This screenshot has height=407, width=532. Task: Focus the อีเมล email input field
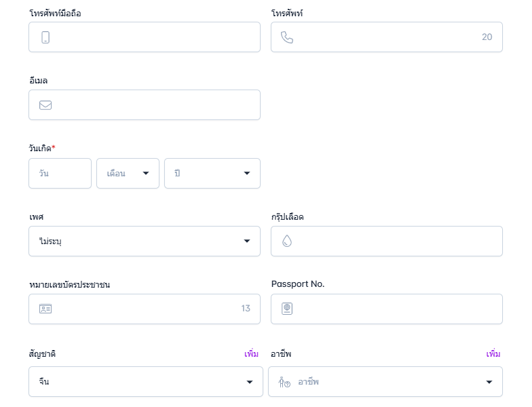click(153, 105)
